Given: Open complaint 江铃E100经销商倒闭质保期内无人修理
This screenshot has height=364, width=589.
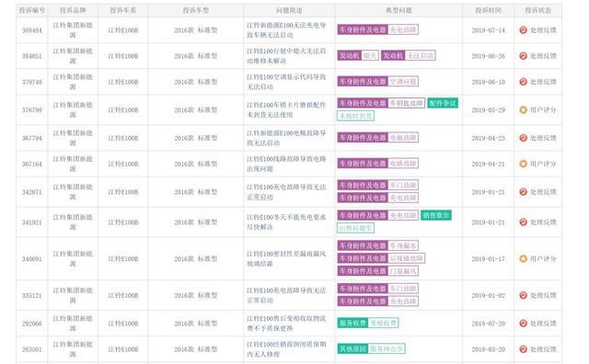Looking at the screenshot, I should [x=286, y=349].
